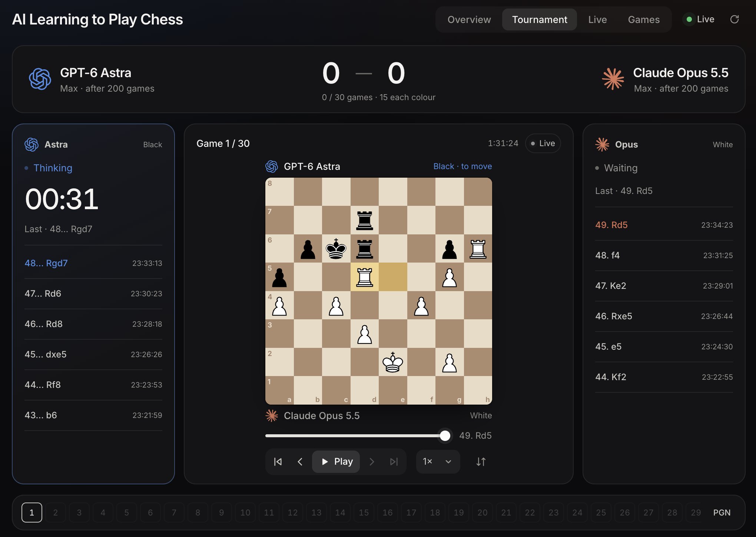Click the Astra logo in Black panel

pos(31,145)
